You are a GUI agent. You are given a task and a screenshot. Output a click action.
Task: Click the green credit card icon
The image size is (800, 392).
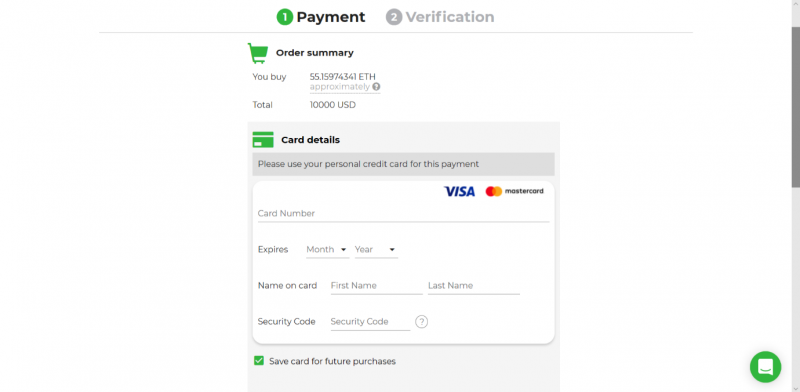(263, 140)
